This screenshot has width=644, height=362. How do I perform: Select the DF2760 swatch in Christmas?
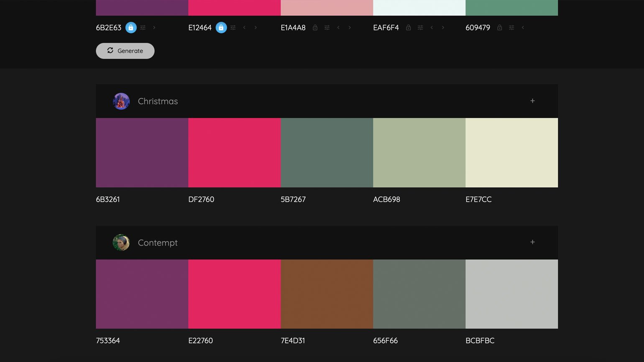pos(234,153)
